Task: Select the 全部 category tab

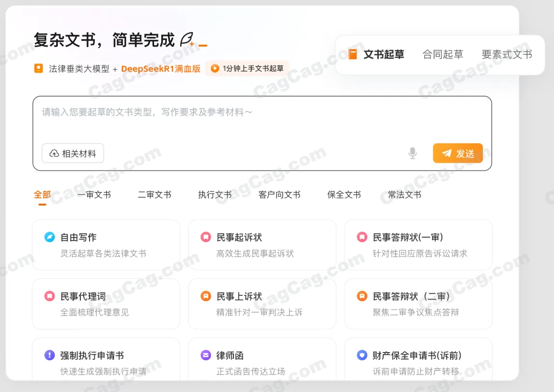Action: 42,195
